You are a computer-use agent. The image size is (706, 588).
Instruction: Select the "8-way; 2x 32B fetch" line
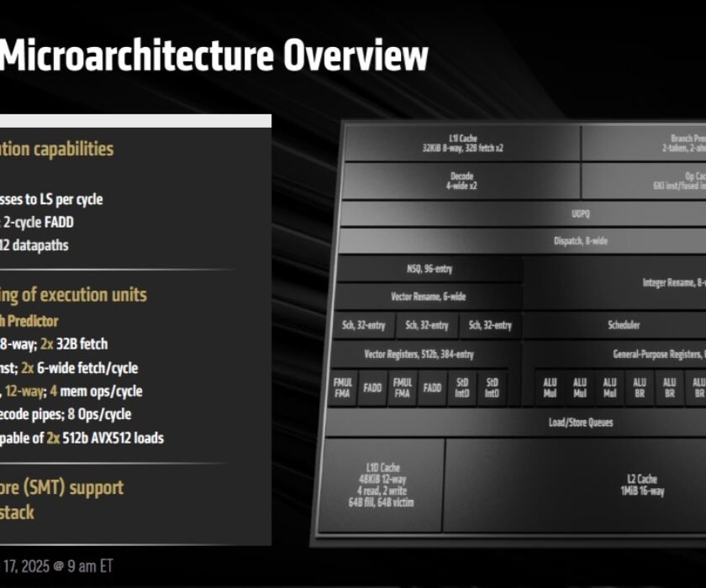(x=54, y=344)
